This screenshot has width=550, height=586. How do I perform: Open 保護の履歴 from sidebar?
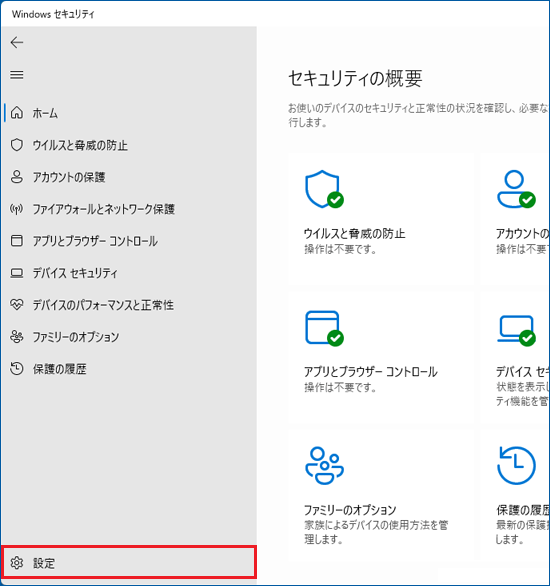tap(129, 369)
